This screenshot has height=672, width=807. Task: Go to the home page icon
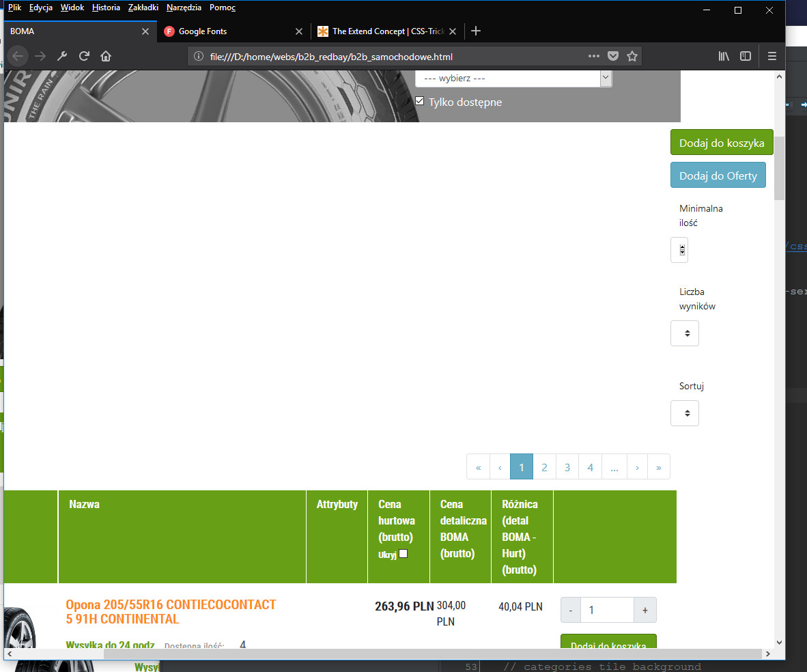tap(106, 56)
